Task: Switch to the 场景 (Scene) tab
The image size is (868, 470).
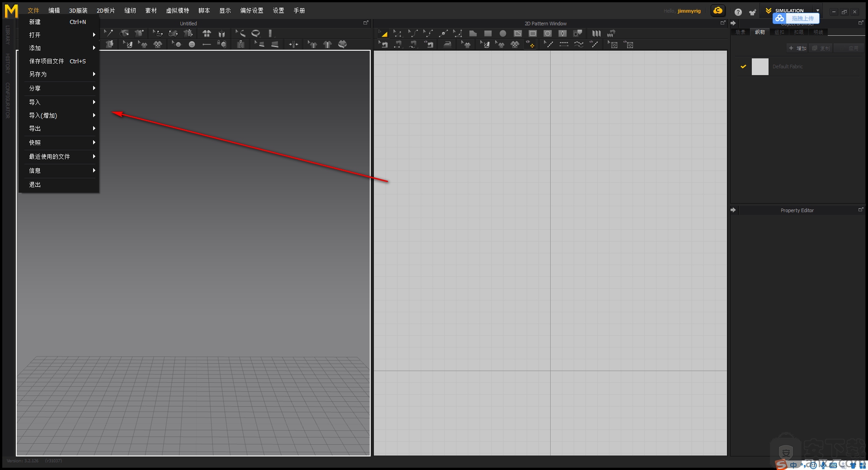Action: (740, 32)
